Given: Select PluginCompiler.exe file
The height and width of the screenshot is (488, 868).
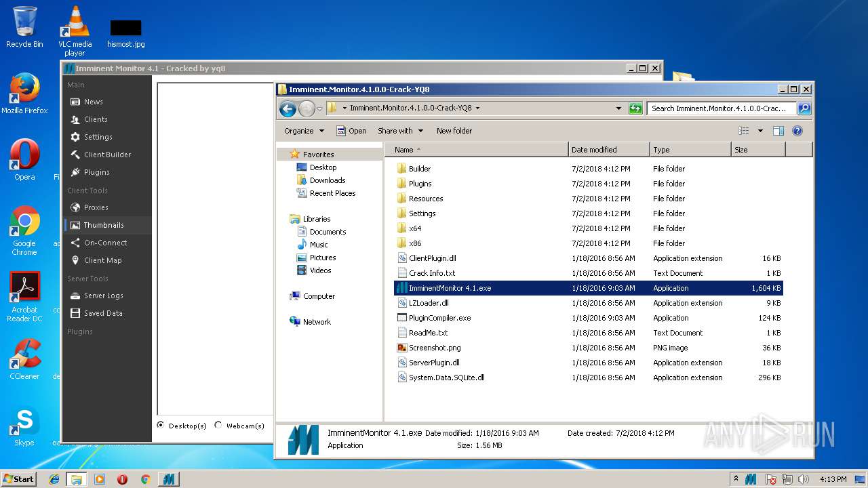Looking at the screenshot, I should tap(439, 318).
